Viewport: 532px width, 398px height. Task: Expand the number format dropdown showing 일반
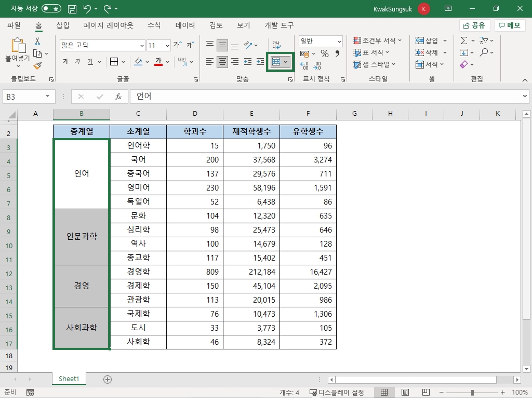tap(339, 41)
